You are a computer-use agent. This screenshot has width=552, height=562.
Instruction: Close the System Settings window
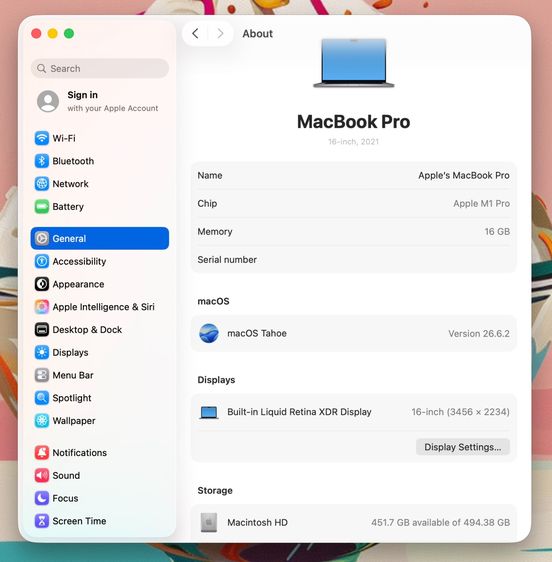(x=36, y=34)
